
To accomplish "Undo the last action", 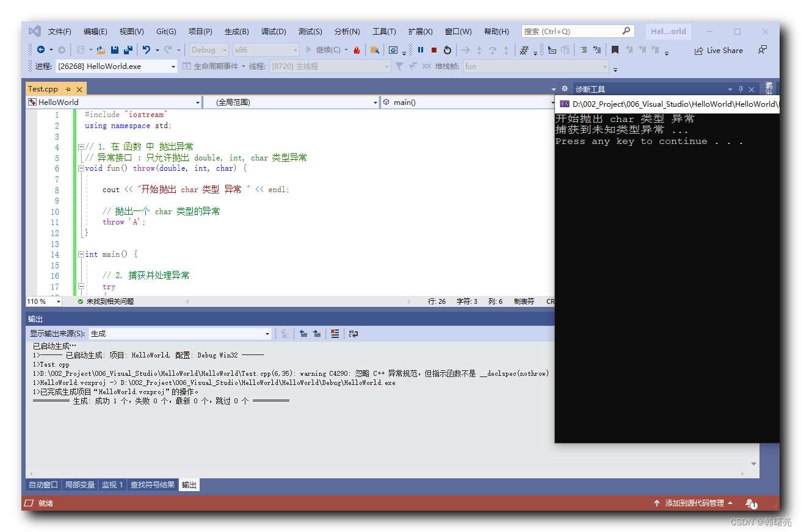I will pyautogui.click(x=147, y=50).
